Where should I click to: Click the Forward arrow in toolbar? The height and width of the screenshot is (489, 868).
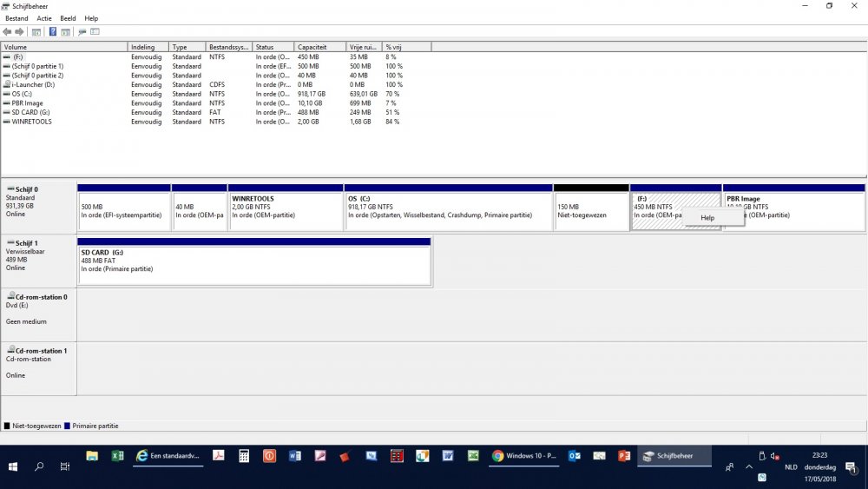pyautogui.click(x=20, y=32)
